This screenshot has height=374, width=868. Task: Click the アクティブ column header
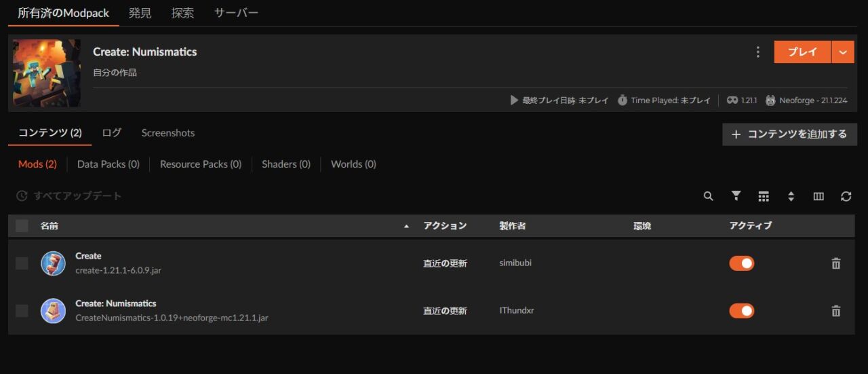coord(751,226)
